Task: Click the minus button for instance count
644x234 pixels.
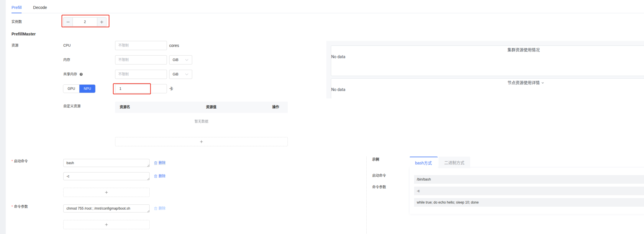Action: pos(68,22)
